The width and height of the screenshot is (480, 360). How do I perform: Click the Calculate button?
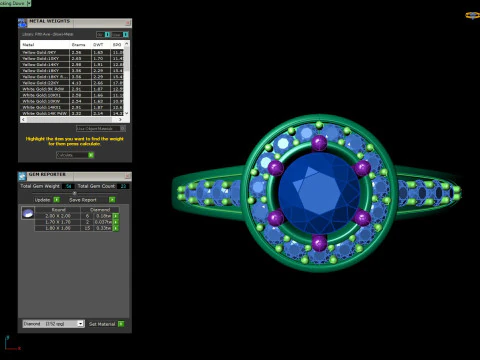75,155
